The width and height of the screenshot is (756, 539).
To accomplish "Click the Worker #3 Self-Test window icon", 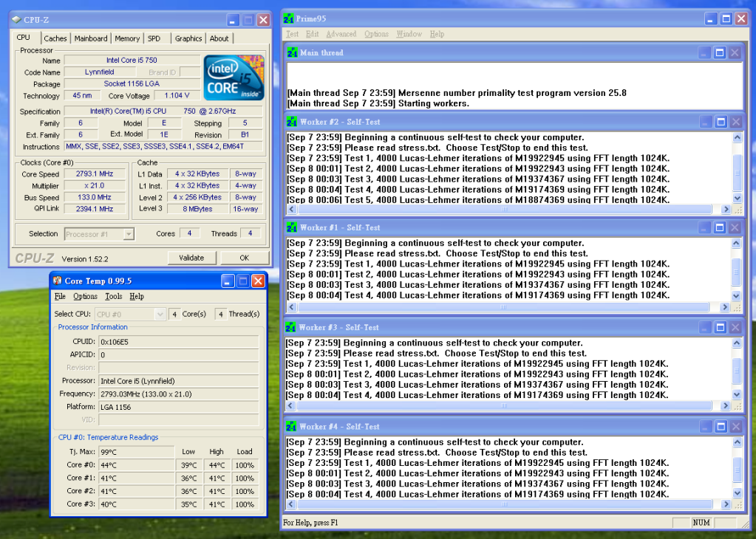I will pyautogui.click(x=290, y=327).
